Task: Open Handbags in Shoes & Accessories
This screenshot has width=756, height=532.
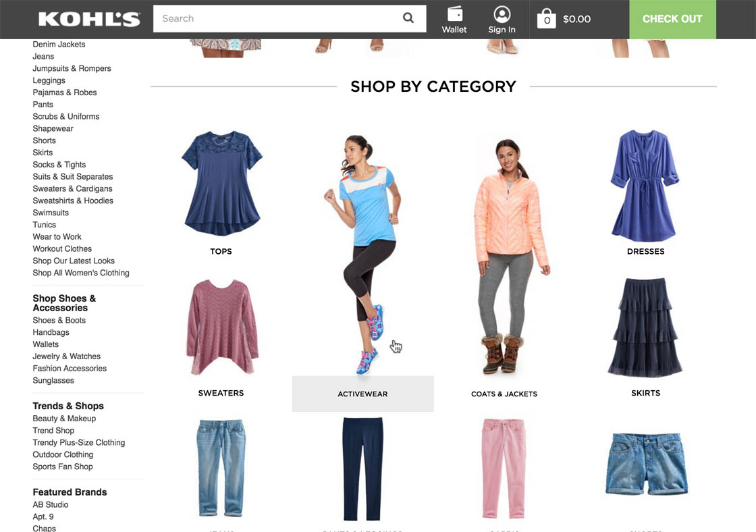Action: tap(51, 332)
